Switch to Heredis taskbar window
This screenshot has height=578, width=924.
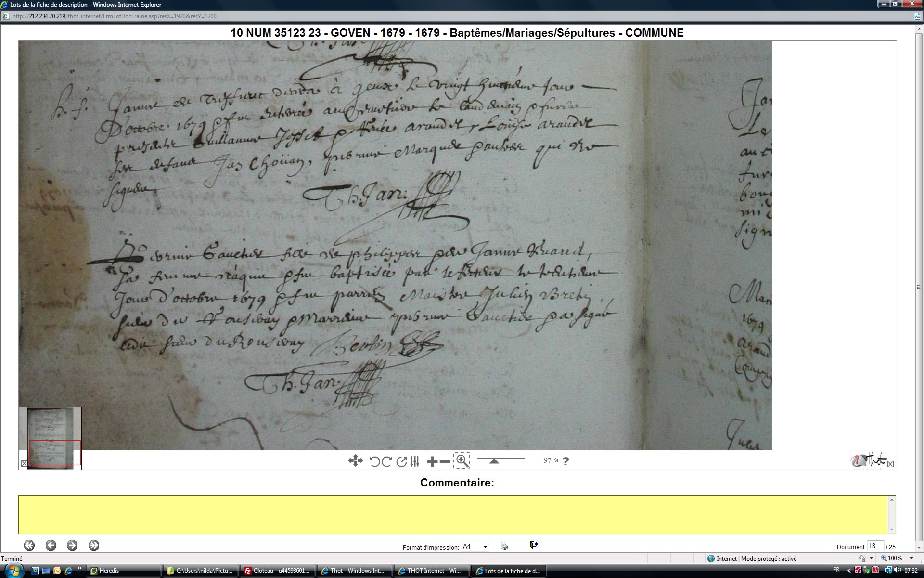(123, 571)
